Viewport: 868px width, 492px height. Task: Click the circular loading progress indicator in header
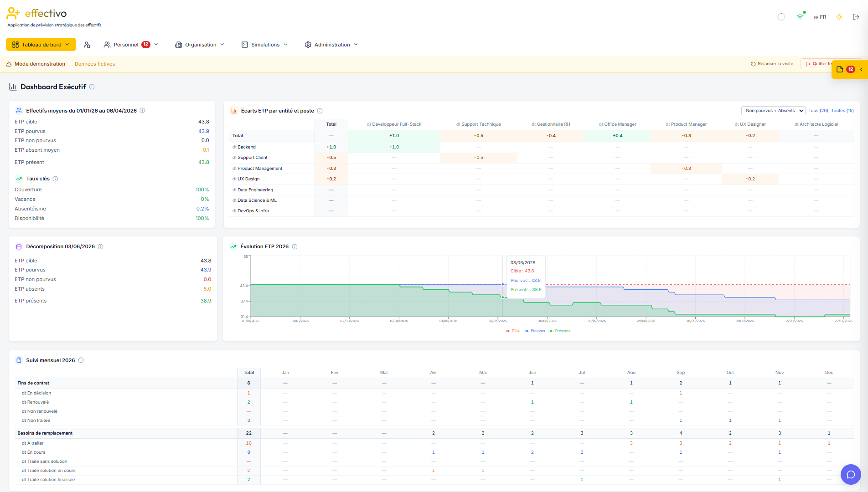point(781,17)
